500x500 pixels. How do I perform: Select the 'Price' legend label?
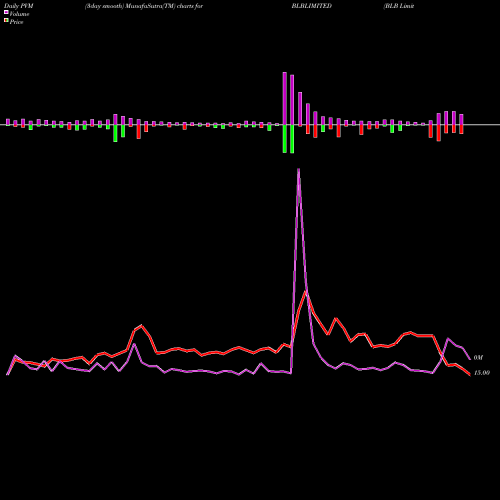[x=16, y=22]
